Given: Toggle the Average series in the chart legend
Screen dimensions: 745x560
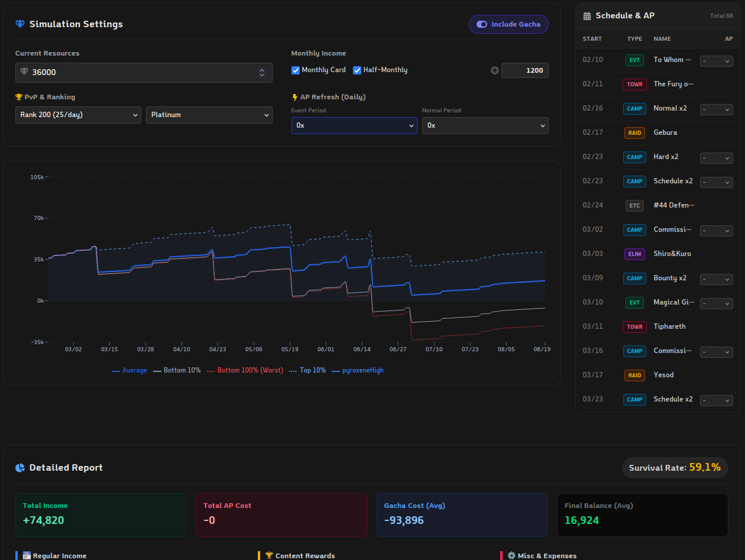Looking at the screenshot, I should pos(129,371).
